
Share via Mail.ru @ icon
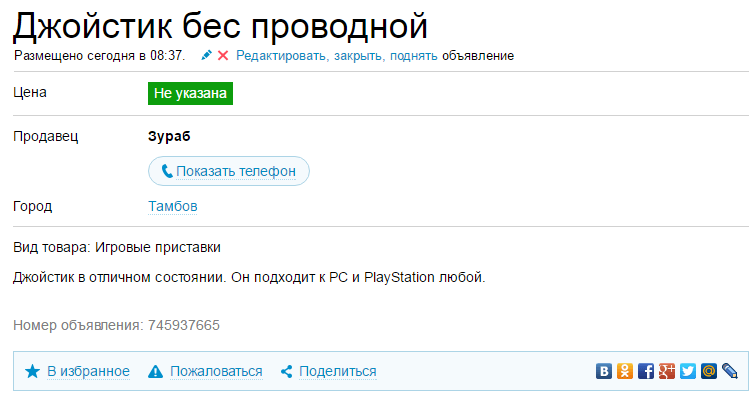[709, 371]
